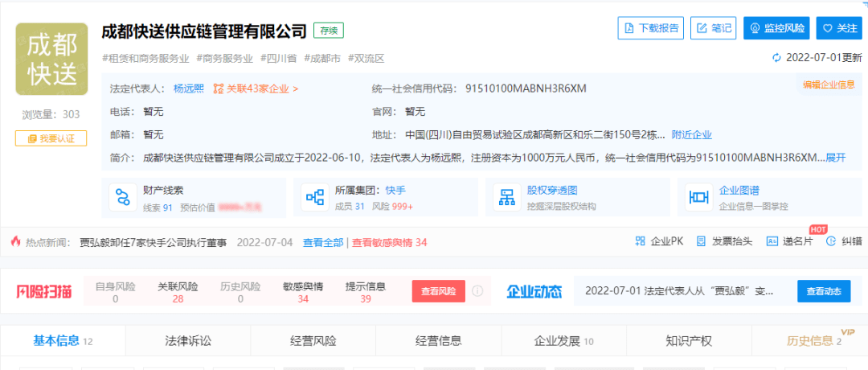
Task: Open the 笔记 notes button
Action: (713, 27)
